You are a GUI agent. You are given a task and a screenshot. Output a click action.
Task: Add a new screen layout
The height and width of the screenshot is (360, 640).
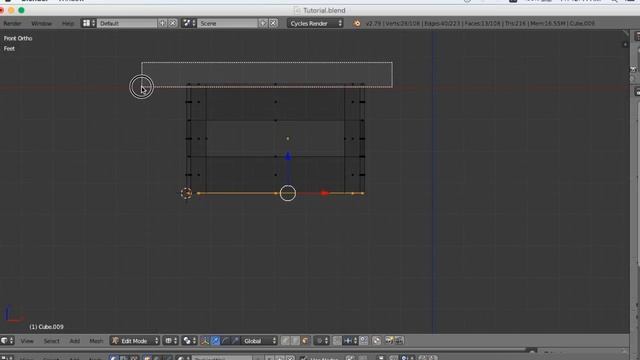tap(162, 23)
